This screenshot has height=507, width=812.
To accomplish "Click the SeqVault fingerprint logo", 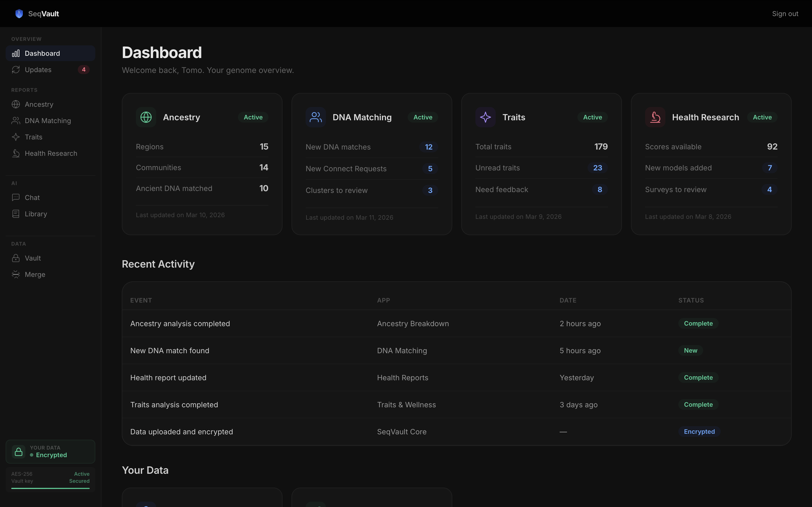I will (x=19, y=14).
